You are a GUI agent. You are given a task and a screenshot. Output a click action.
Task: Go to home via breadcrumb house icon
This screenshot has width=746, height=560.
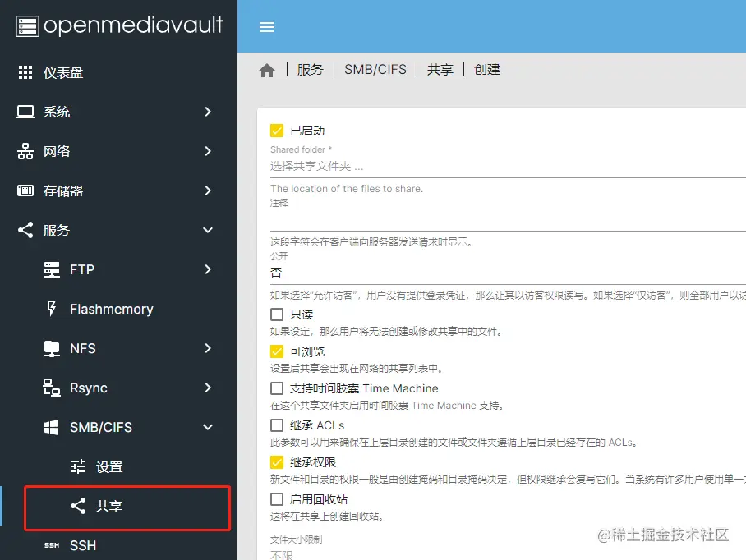(267, 71)
